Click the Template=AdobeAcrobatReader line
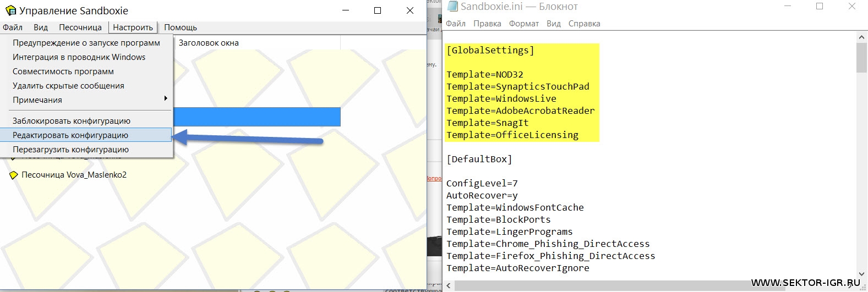The height and width of the screenshot is (292, 868). pos(521,111)
